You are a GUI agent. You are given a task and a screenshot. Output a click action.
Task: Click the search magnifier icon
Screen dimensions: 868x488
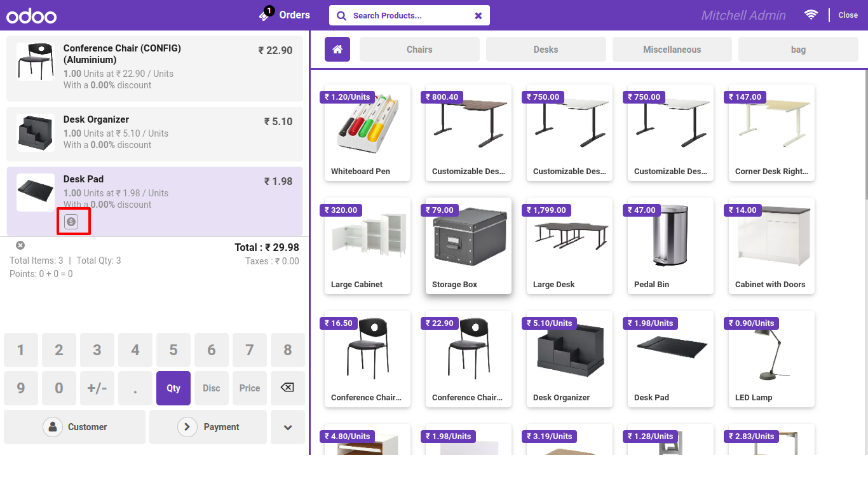point(342,15)
